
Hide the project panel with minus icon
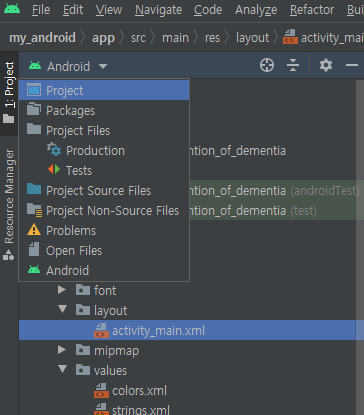tap(352, 65)
